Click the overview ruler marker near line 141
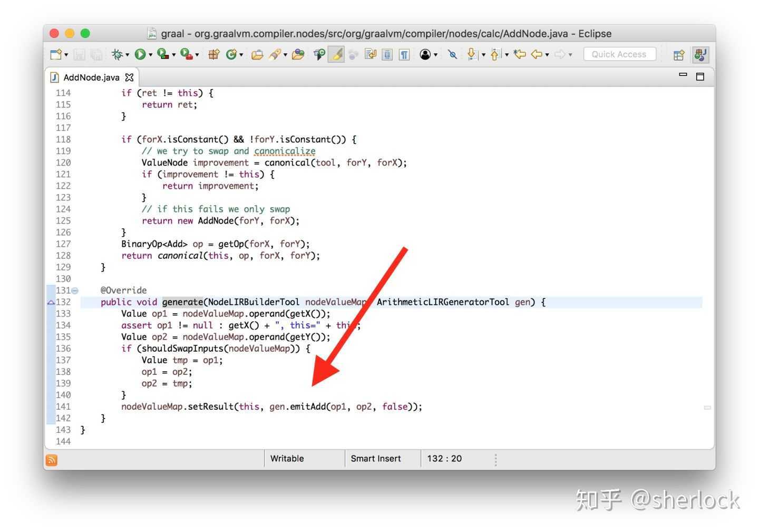Image resolution: width=759 pixels, height=532 pixels. click(x=707, y=408)
